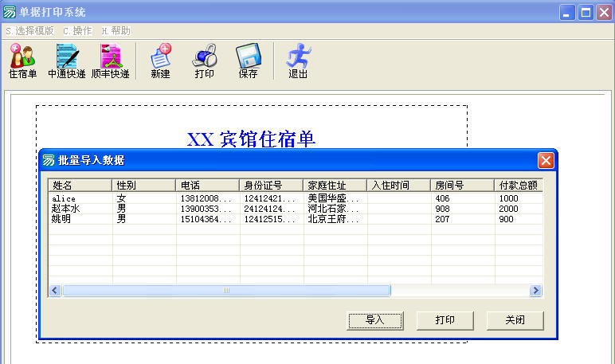Screen dimensions: 615x364
Task: Click address cell 河北石家...
Action: pos(333,209)
